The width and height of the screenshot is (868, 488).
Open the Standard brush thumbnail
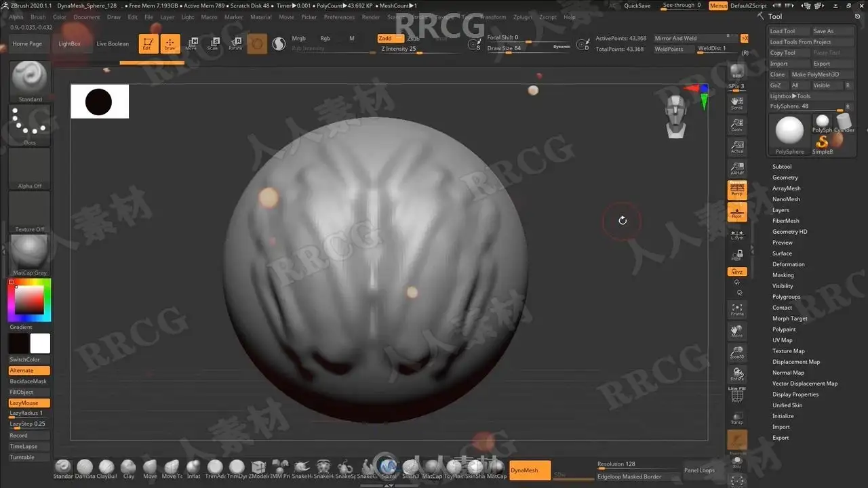coord(30,81)
